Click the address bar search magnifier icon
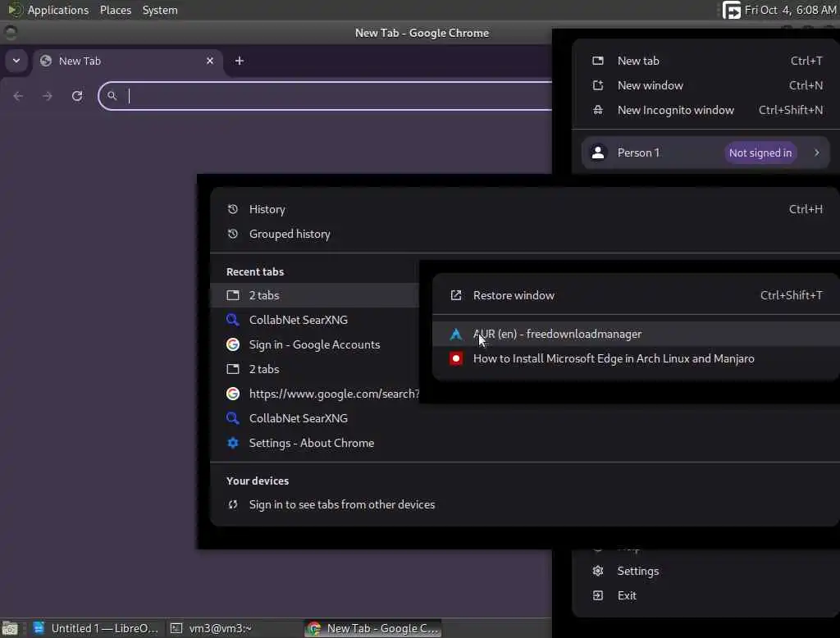The width and height of the screenshot is (840, 638). 112,96
